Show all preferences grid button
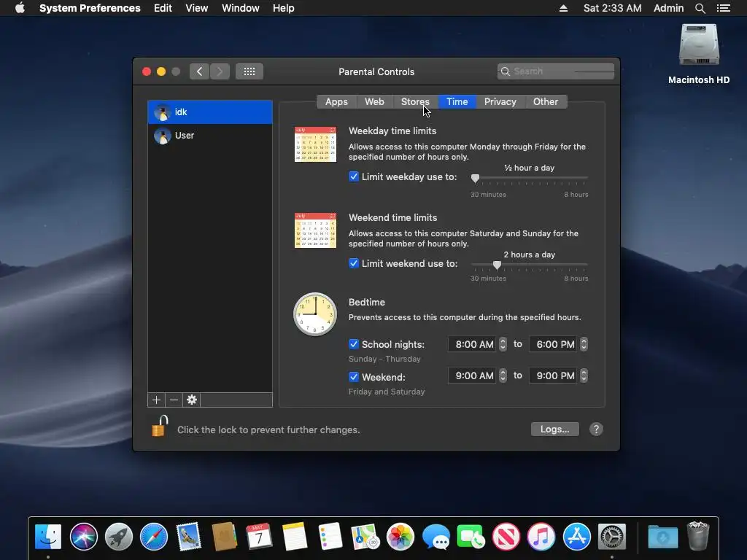 pos(249,71)
